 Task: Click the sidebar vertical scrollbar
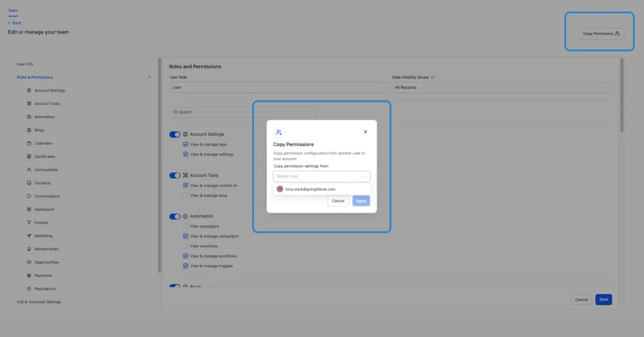(x=159, y=165)
